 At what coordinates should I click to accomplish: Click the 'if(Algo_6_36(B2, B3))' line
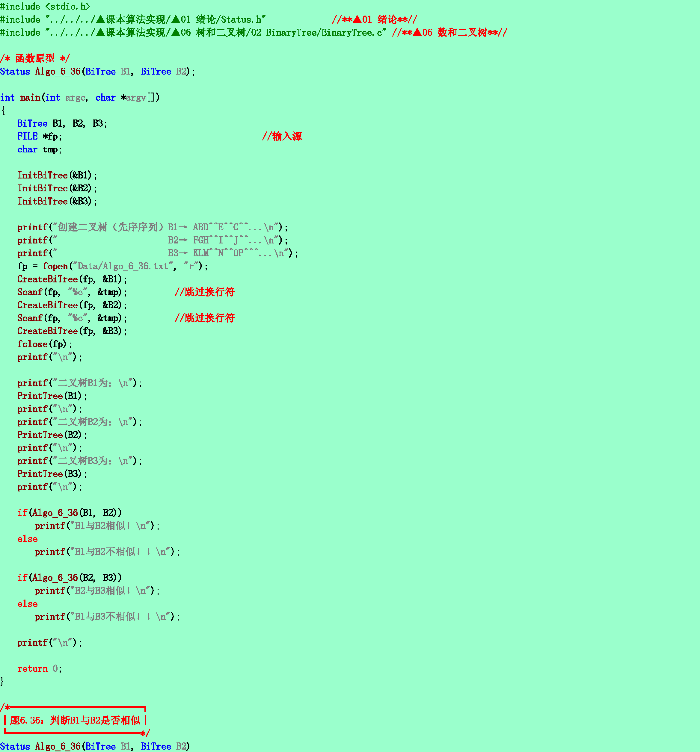tap(70, 578)
